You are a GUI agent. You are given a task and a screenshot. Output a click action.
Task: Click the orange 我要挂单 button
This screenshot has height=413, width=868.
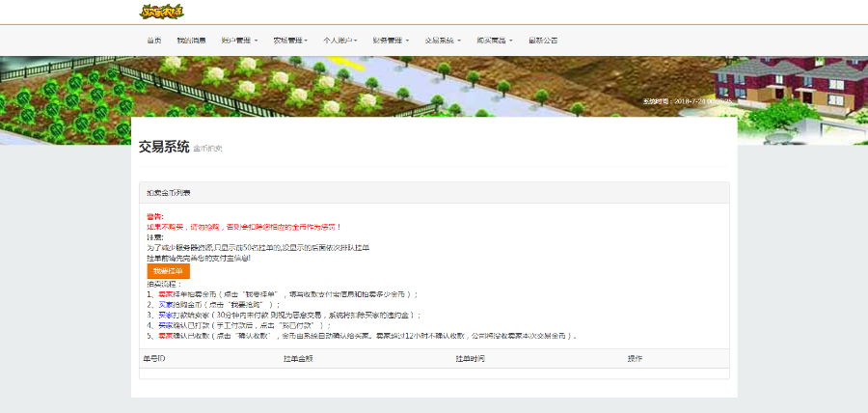click(168, 271)
